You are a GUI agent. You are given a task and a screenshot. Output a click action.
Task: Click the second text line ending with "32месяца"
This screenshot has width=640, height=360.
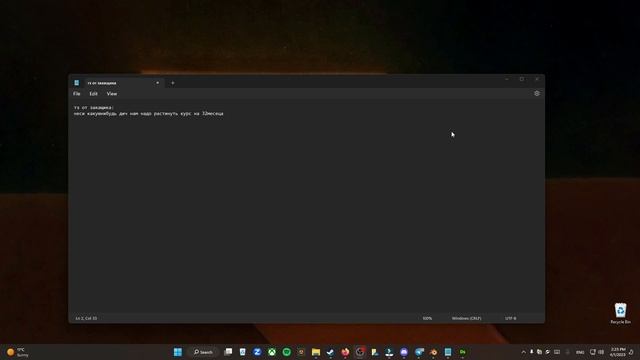(x=149, y=114)
